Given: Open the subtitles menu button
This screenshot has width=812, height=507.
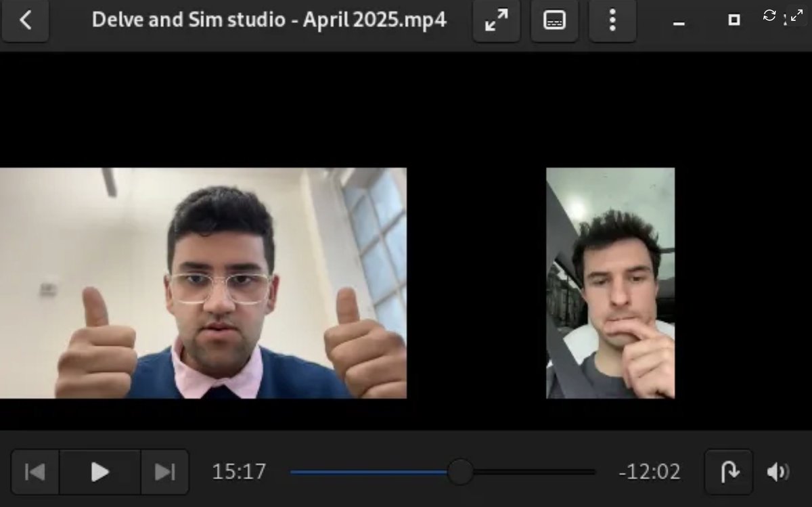Looking at the screenshot, I should [x=554, y=20].
